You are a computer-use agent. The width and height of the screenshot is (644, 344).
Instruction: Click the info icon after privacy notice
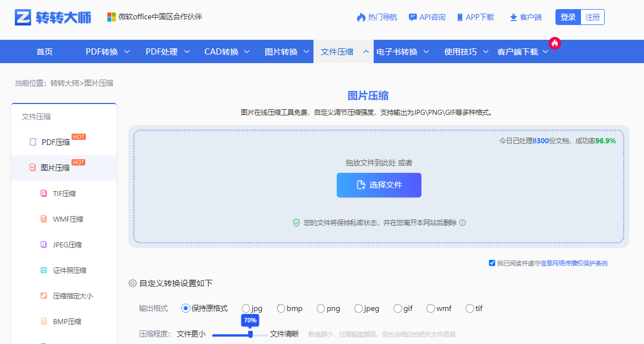click(x=462, y=223)
